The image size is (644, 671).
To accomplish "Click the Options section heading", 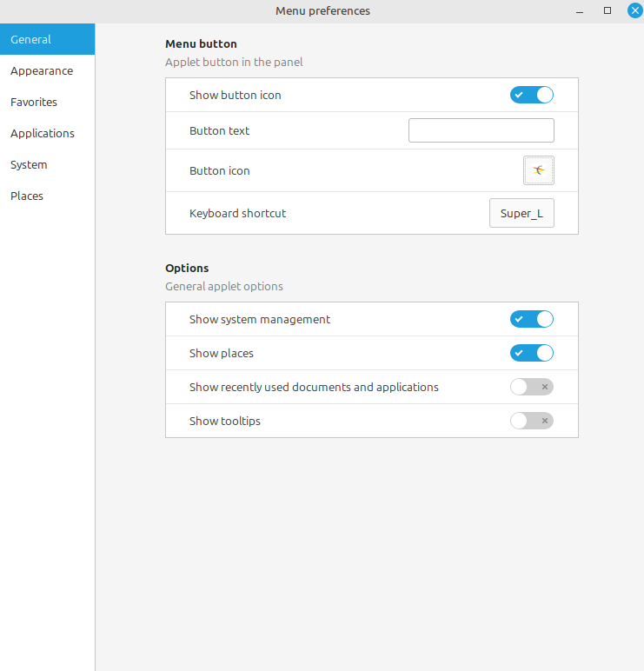I will click(187, 268).
